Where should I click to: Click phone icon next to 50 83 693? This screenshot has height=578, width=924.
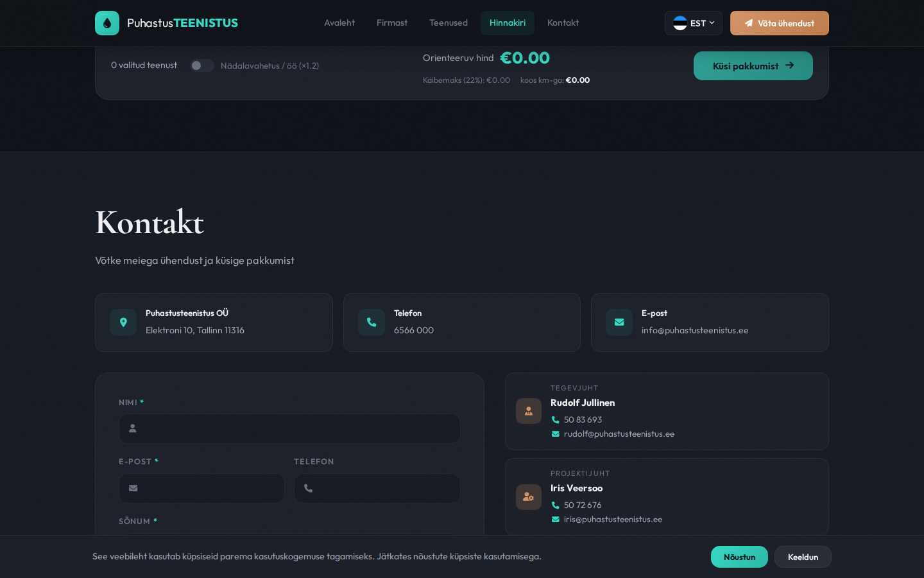pyautogui.click(x=556, y=420)
